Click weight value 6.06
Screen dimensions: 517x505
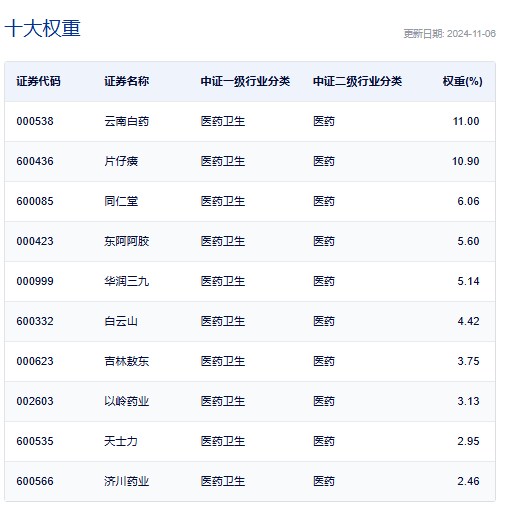468,201
